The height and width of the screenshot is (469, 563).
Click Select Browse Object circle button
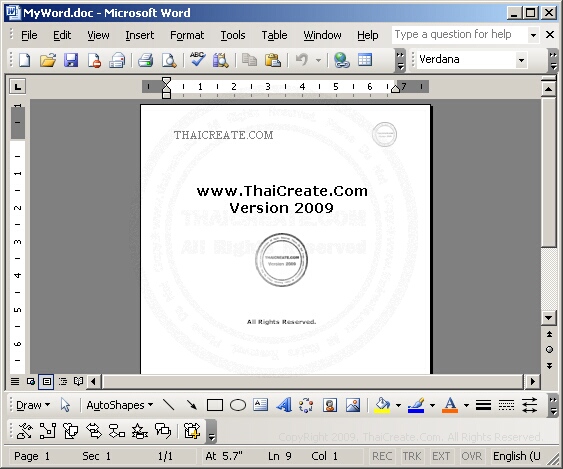(x=549, y=349)
